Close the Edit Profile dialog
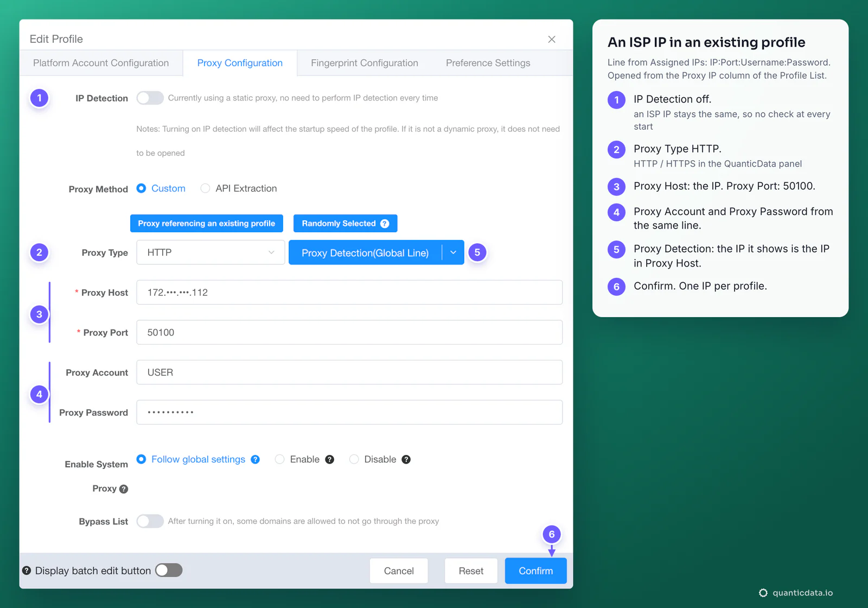868x608 pixels. tap(552, 39)
